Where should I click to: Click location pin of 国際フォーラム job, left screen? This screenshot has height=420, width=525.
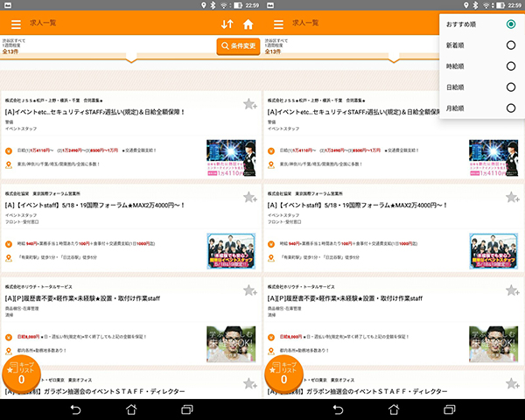(x=9, y=258)
